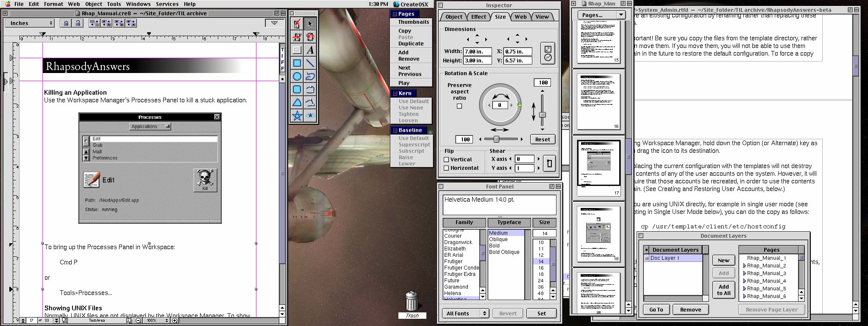Screen dimensions: 868x326
Task: Open the Services menu
Action: tap(167, 4)
